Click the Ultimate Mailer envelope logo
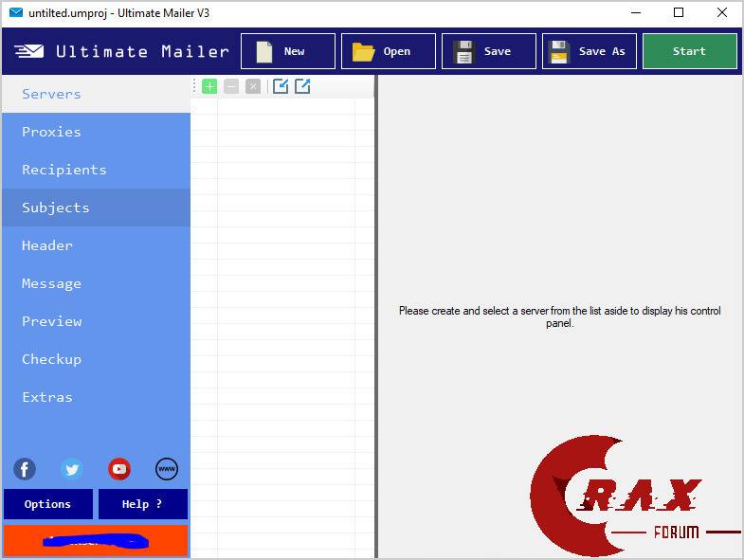Image resolution: width=744 pixels, height=560 pixels. (x=28, y=51)
